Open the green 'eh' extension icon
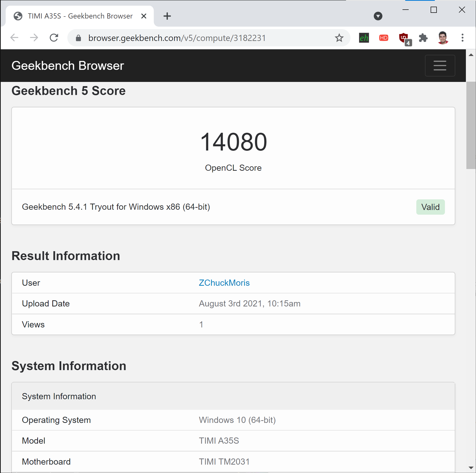The width and height of the screenshot is (476, 473). 364,38
